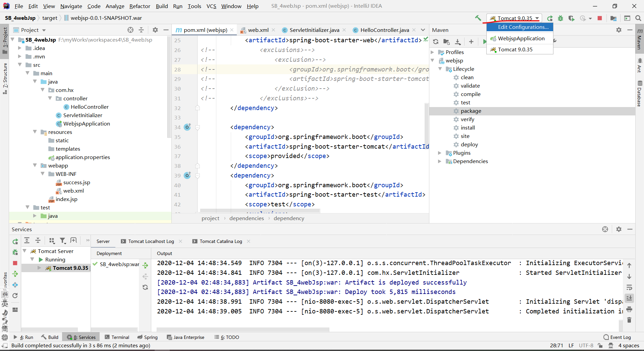The image size is (644, 351).
Task: Click the target breadcrumb in navigation bar
Action: 50,18
